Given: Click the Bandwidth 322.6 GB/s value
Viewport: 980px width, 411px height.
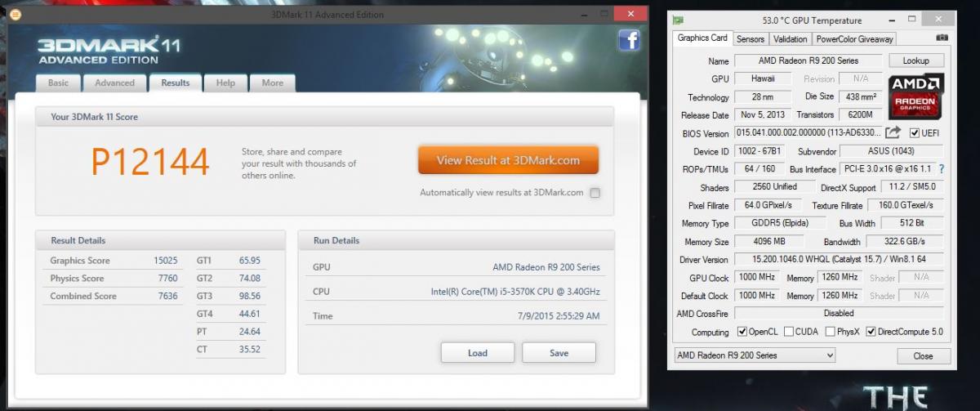Looking at the screenshot, I should coord(904,241).
